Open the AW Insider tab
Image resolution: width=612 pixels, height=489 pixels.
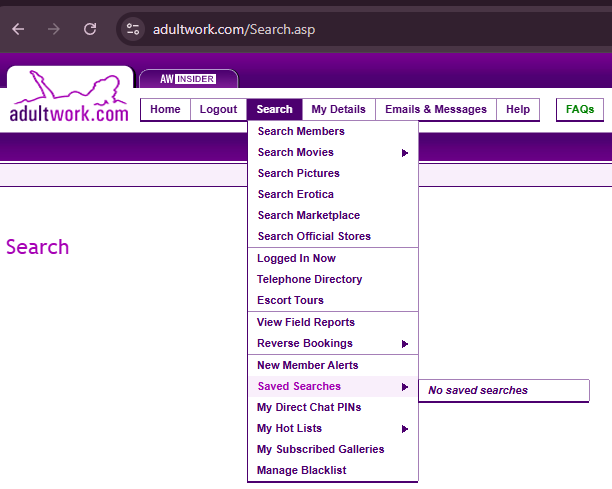pos(188,79)
